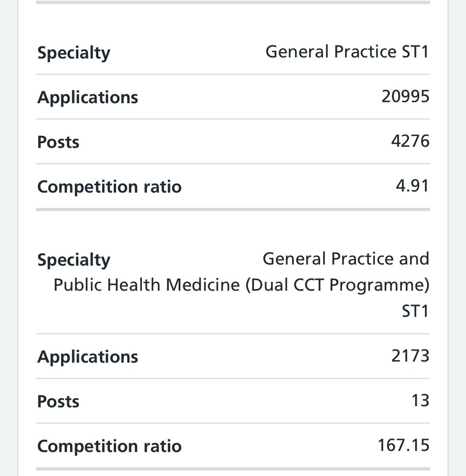Click the 4276 posts value
The width and height of the screenshot is (466, 476).
[410, 141]
